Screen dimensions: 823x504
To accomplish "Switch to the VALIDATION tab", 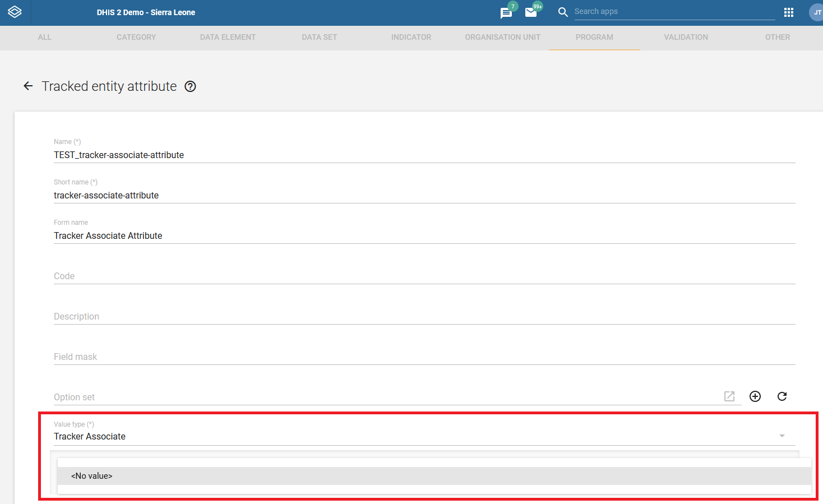I will pos(686,37).
